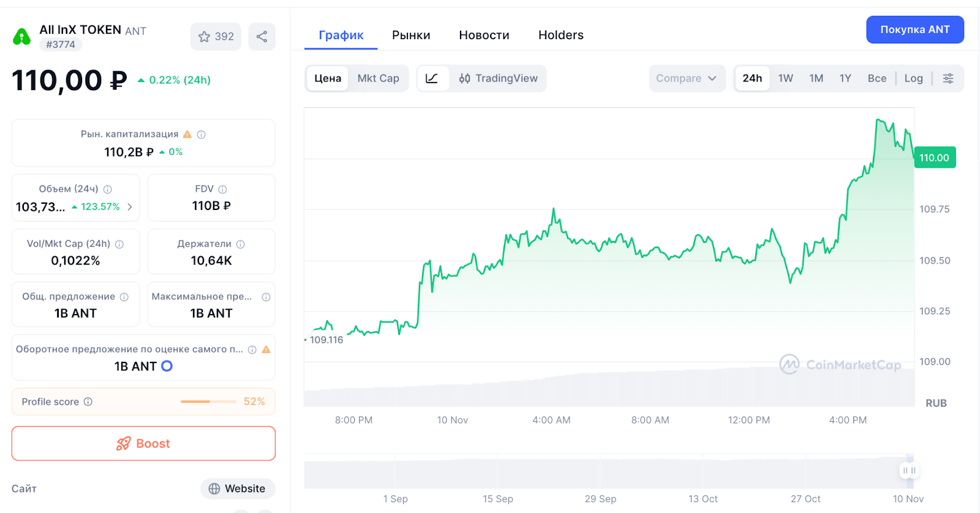
Task: Open the info icon next to FDV
Action: point(223,189)
